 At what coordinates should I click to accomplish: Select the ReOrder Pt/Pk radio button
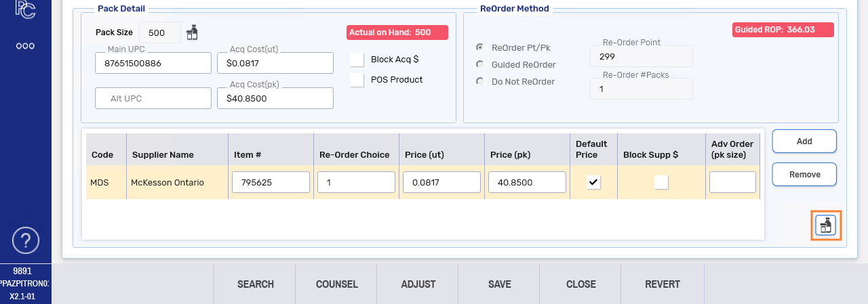(479, 48)
